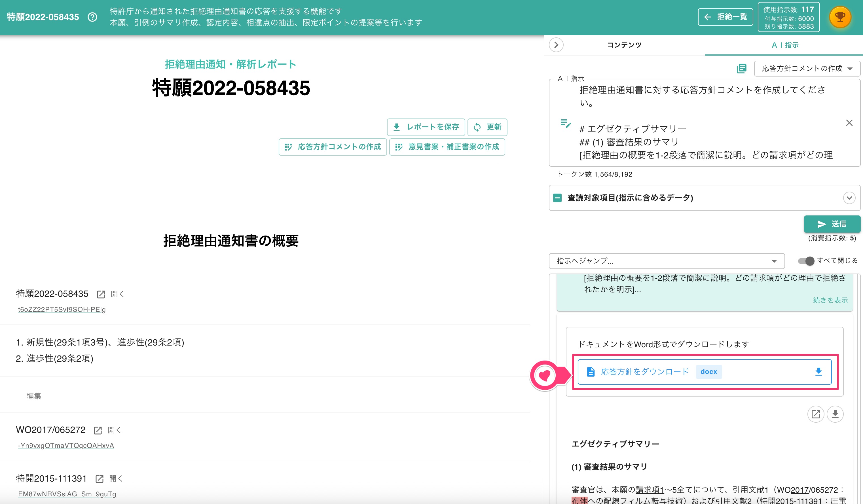Click 開く next to WO2017/065272
Viewport: 863px width, 504px height.
tap(114, 430)
